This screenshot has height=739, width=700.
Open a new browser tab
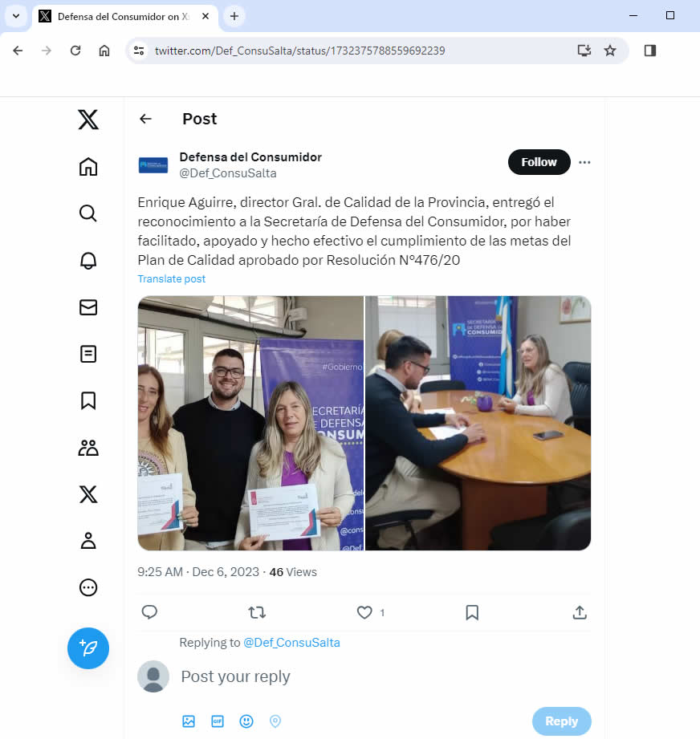coord(234,16)
